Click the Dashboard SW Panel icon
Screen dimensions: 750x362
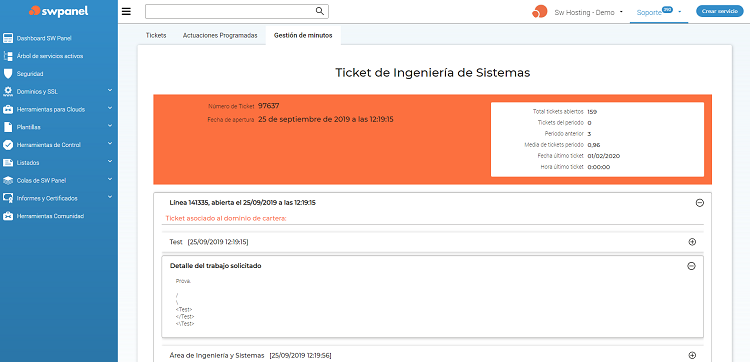(8, 38)
